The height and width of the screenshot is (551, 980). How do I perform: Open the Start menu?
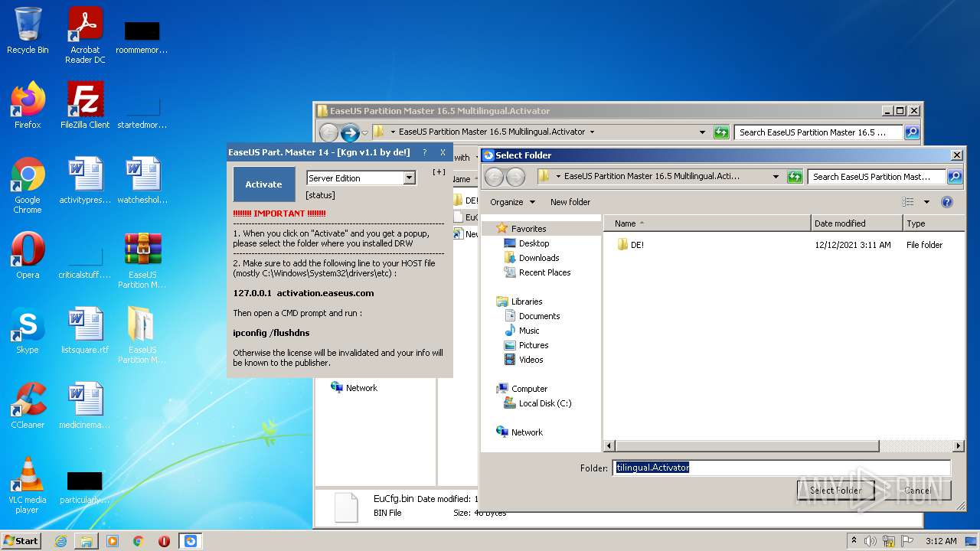21,541
